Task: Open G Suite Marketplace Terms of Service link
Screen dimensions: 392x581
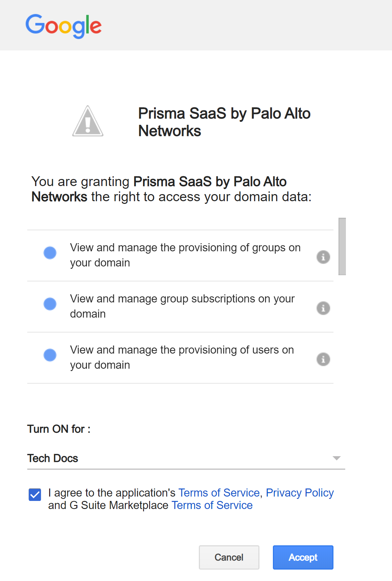Action: click(212, 505)
